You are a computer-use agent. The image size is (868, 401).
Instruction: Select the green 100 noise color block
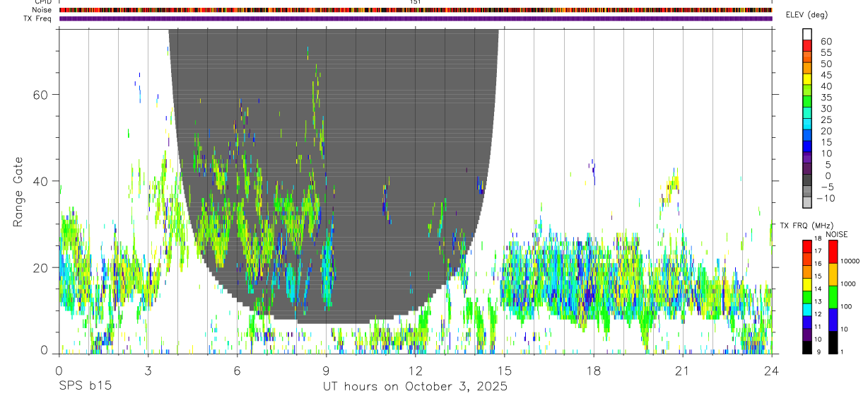click(833, 297)
